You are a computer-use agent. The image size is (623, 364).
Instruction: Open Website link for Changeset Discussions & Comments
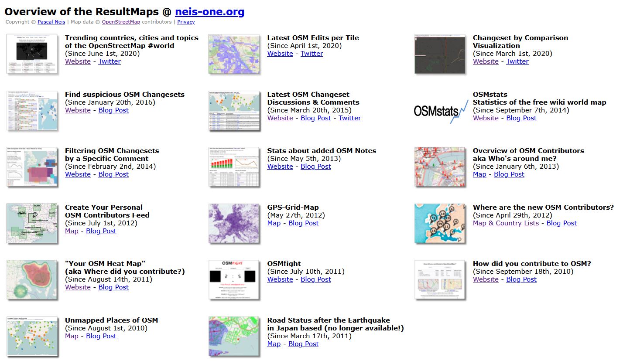click(x=280, y=118)
